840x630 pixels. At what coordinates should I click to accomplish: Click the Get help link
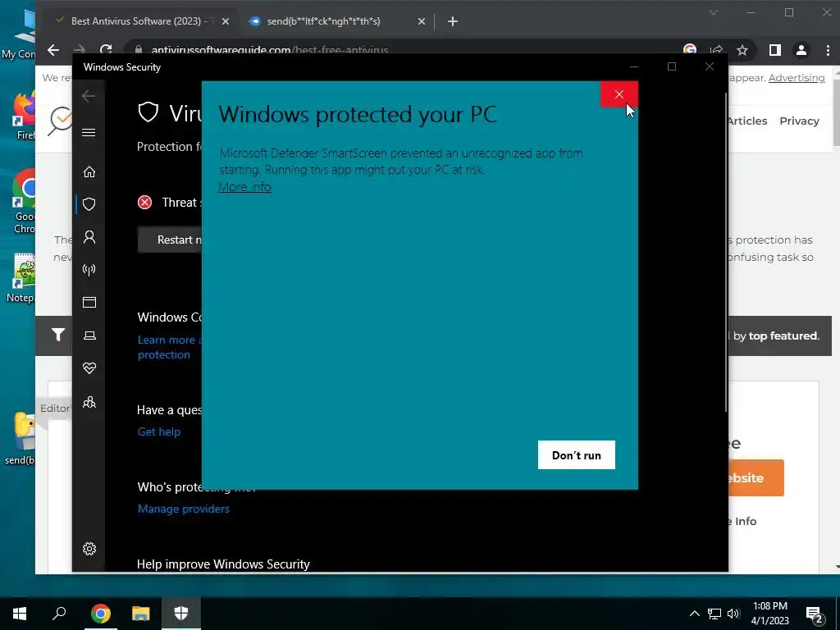(x=159, y=431)
